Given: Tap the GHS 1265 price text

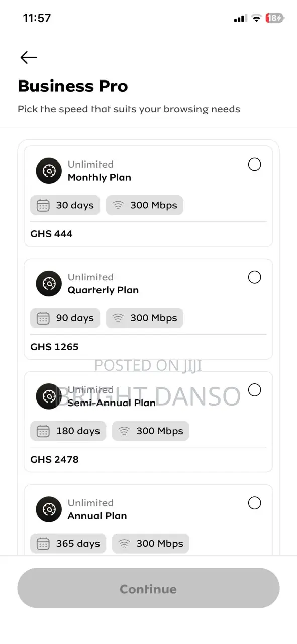Looking at the screenshot, I should click(54, 347).
